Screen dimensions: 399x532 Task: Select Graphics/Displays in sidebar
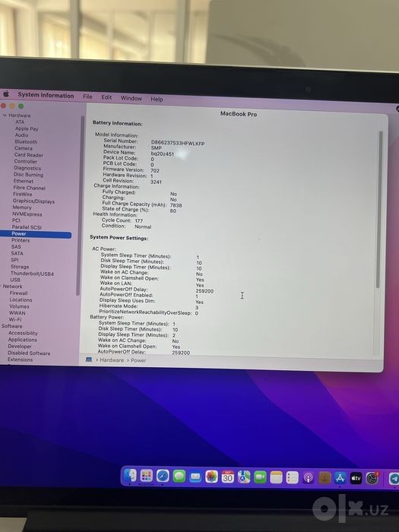33,201
